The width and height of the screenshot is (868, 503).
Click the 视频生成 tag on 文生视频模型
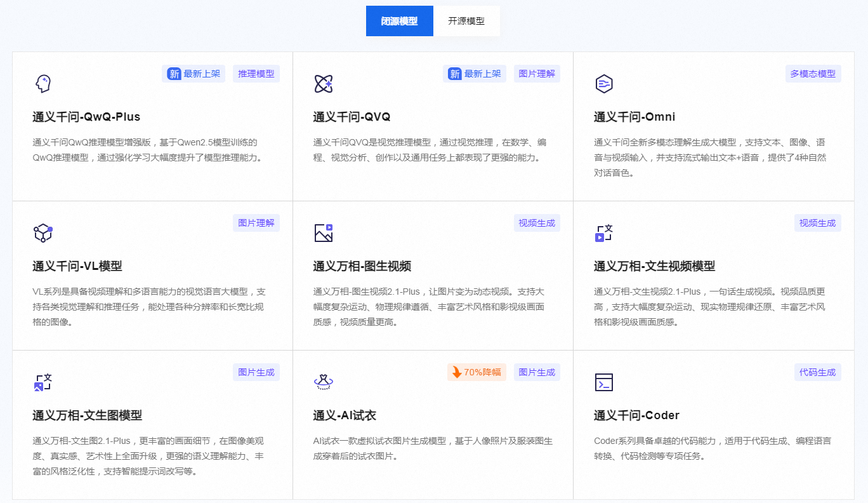pos(818,223)
